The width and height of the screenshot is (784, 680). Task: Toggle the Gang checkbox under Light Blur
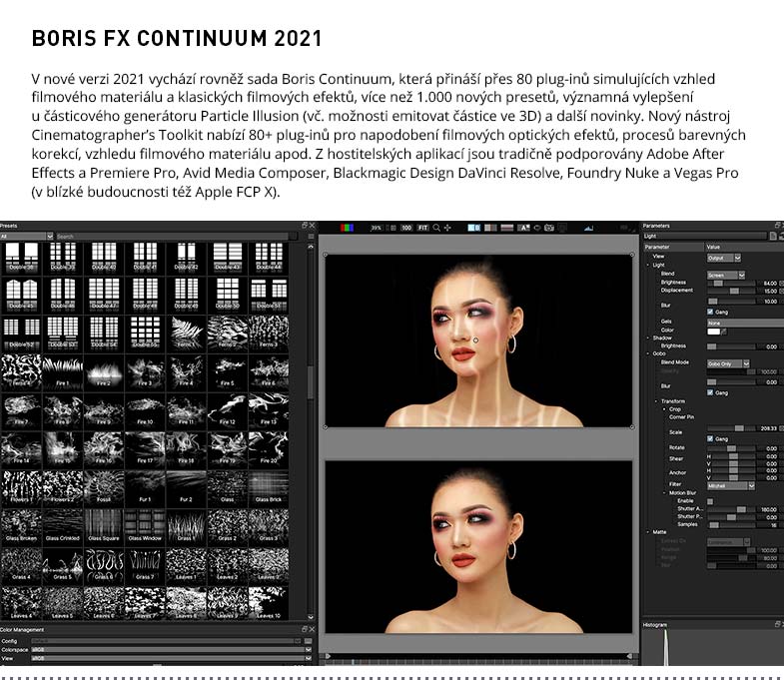710,312
